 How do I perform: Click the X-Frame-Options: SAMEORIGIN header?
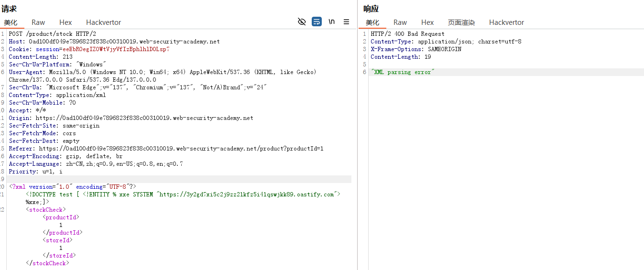coord(416,49)
